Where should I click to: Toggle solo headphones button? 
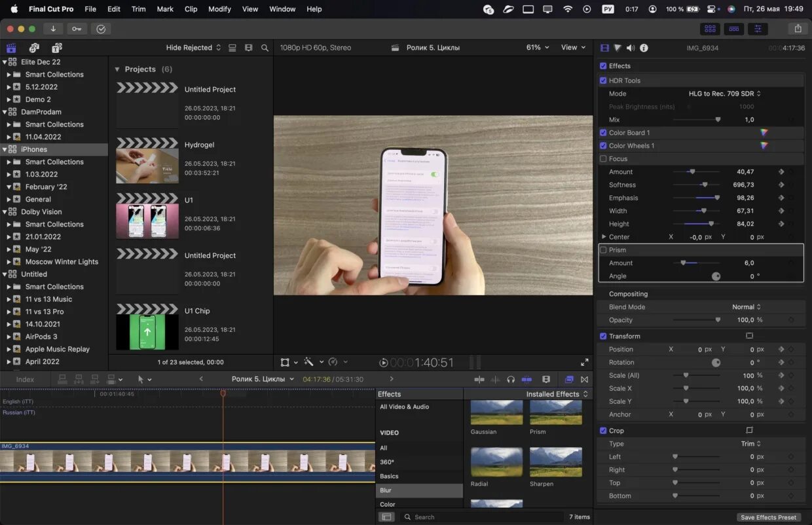click(x=510, y=380)
